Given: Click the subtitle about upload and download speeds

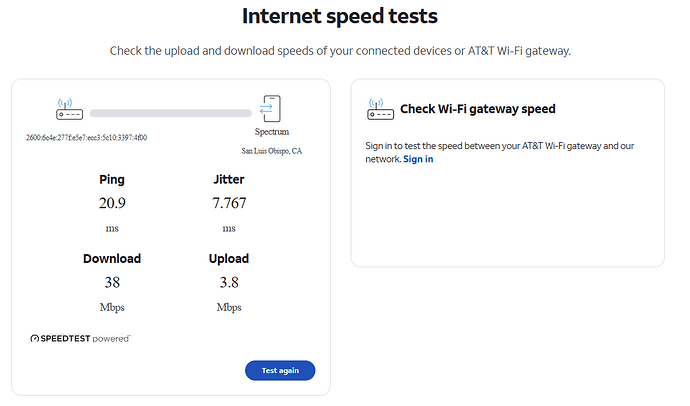Looking at the screenshot, I should click(x=340, y=51).
